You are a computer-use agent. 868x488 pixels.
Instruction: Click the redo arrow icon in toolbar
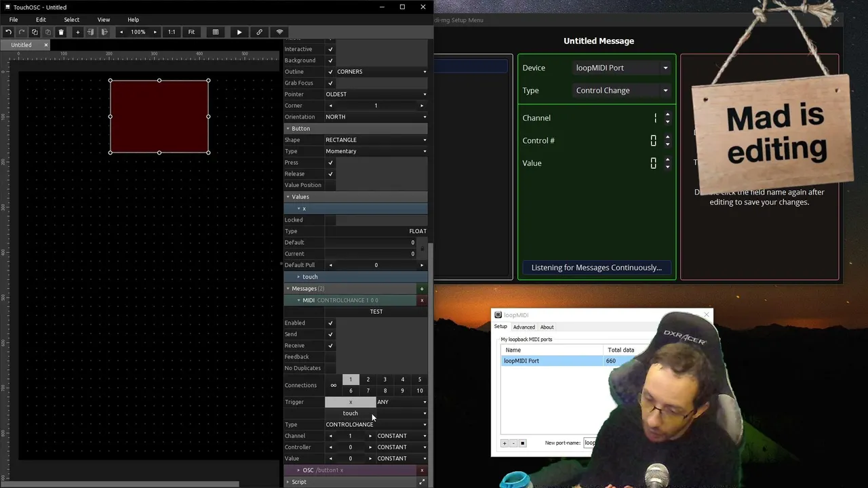tap(22, 32)
